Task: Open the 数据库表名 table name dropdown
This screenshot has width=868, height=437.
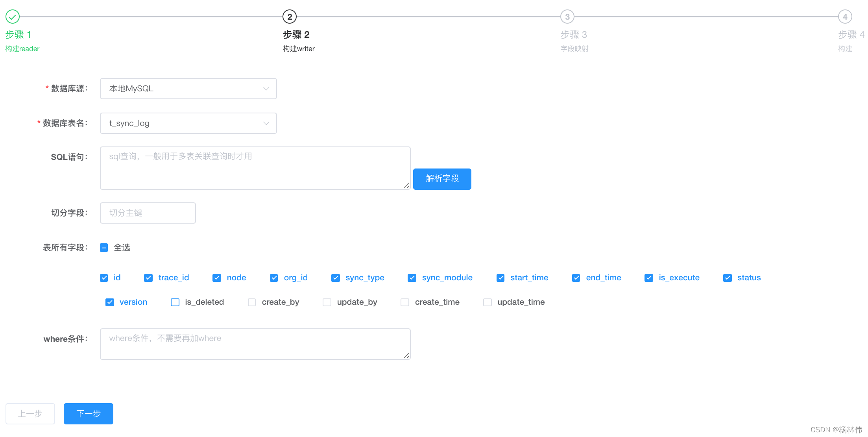Action: tap(188, 123)
